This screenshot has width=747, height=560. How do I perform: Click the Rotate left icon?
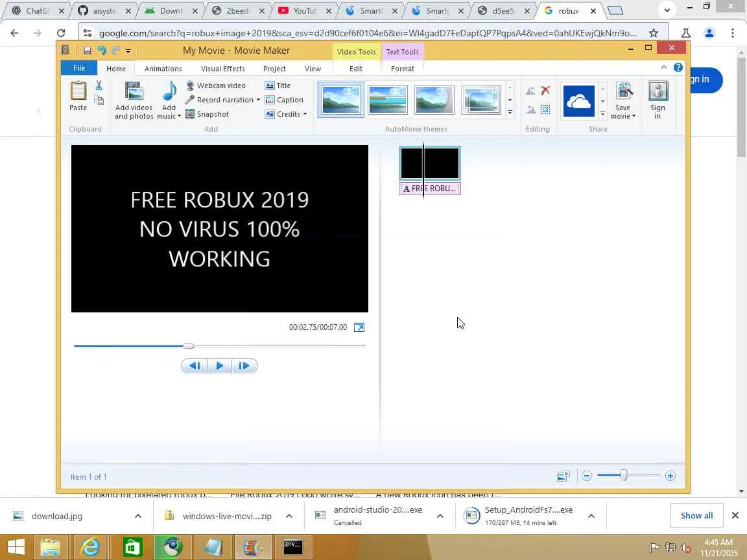(x=530, y=91)
